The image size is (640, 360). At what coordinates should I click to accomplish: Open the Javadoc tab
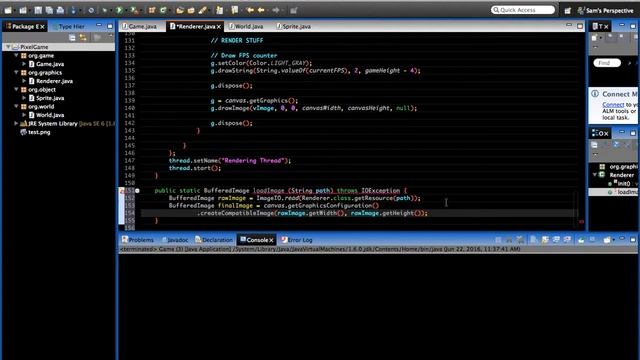(x=175, y=240)
